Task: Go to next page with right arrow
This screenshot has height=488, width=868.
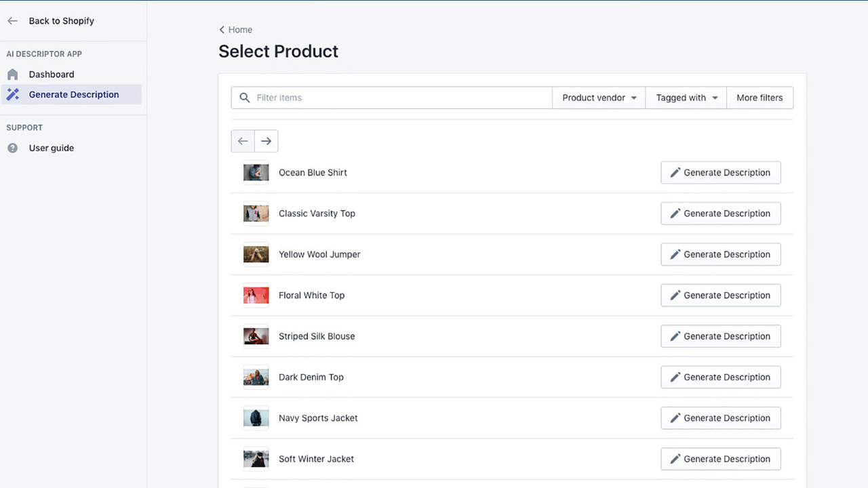Action: tap(266, 141)
